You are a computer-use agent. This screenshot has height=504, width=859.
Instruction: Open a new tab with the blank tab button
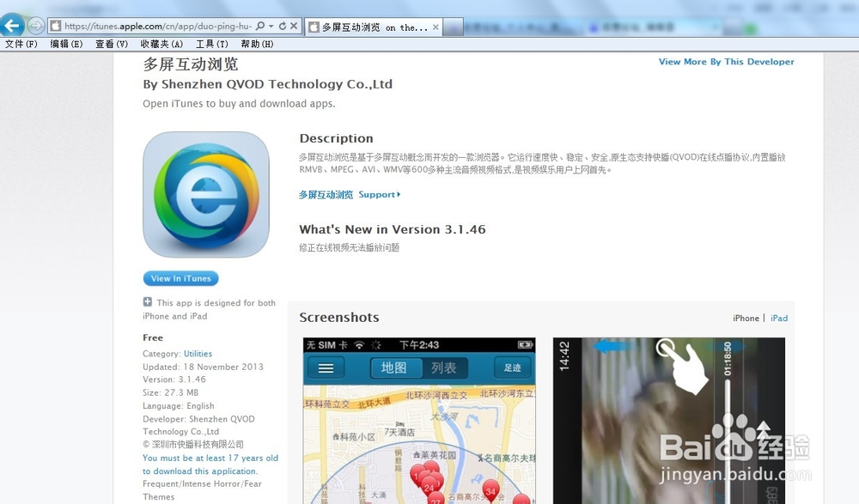(453, 27)
